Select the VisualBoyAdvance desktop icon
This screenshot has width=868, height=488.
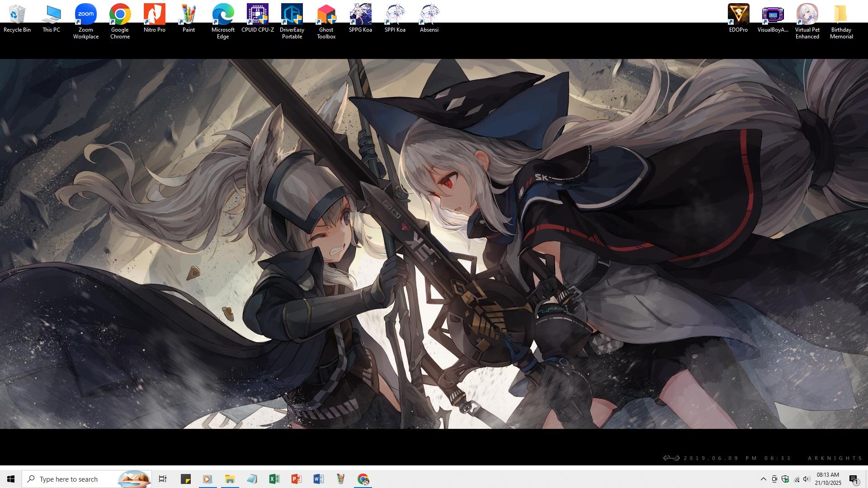coord(773,18)
